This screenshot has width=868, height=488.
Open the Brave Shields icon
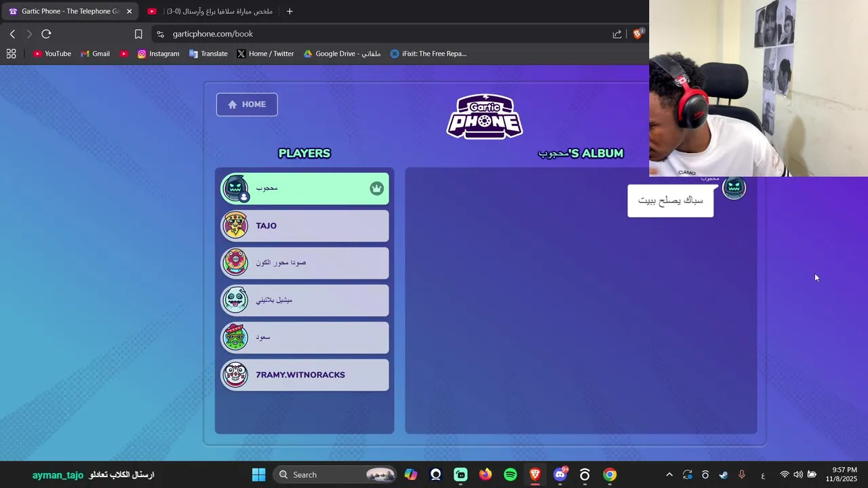(x=637, y=34)
